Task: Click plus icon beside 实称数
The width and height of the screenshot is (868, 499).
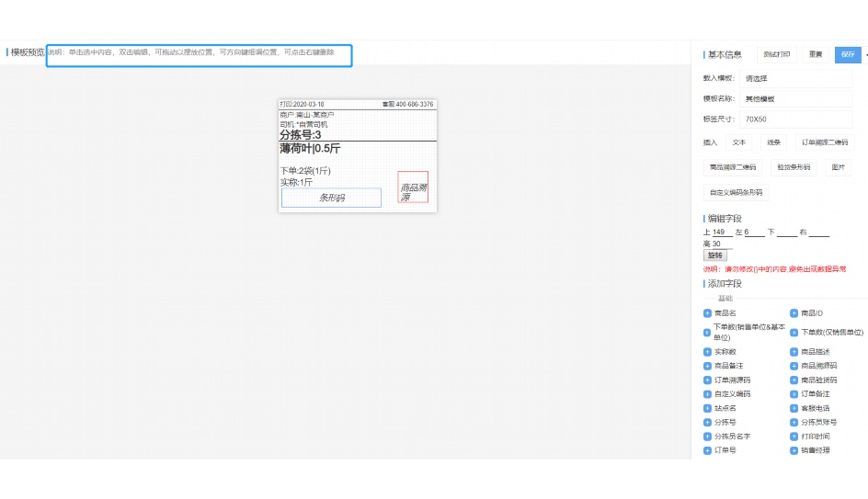Action: [x=707, y=352]
